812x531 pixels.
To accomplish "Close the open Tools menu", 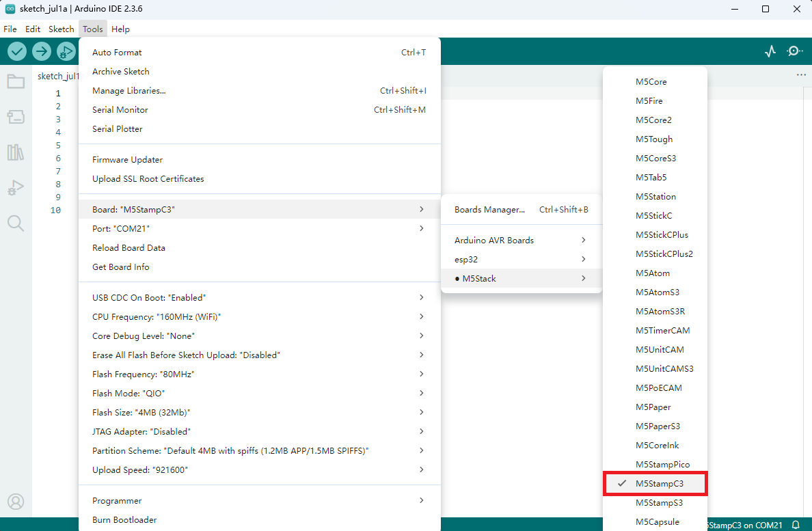I will tap(93, 29).
